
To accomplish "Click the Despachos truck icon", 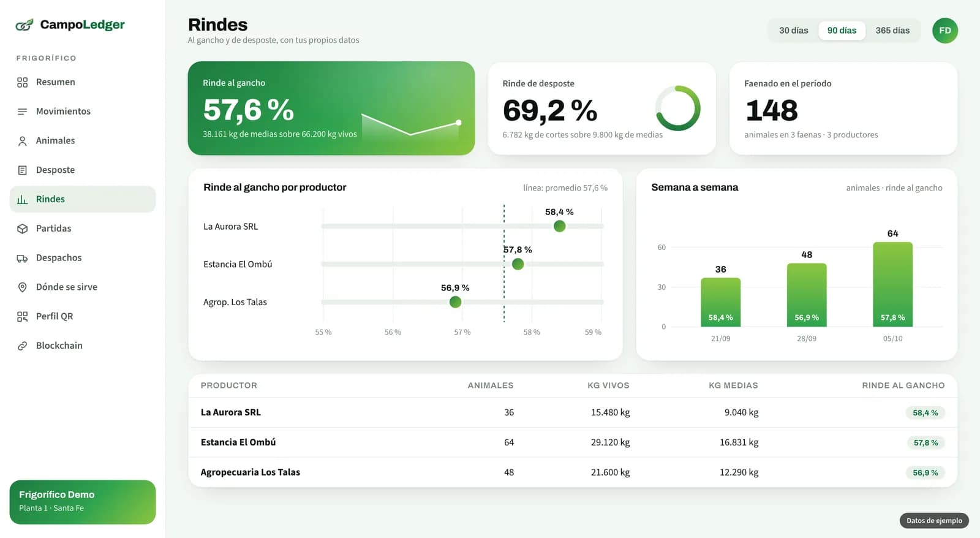I will click(23, 258).
